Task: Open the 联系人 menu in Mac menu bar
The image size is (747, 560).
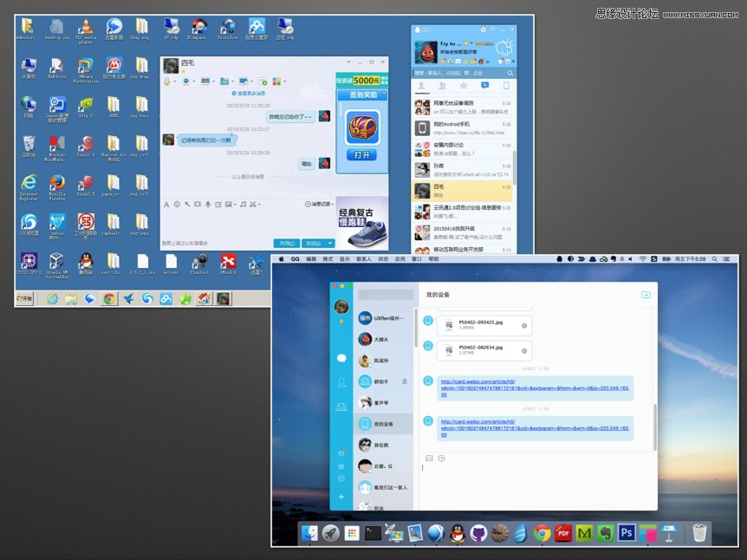Action: tap(363, 259)
